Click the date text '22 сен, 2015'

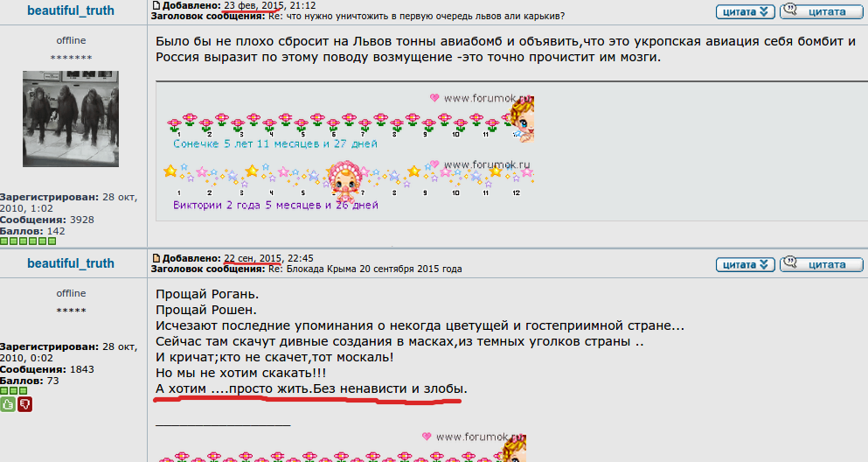point(253,258)
